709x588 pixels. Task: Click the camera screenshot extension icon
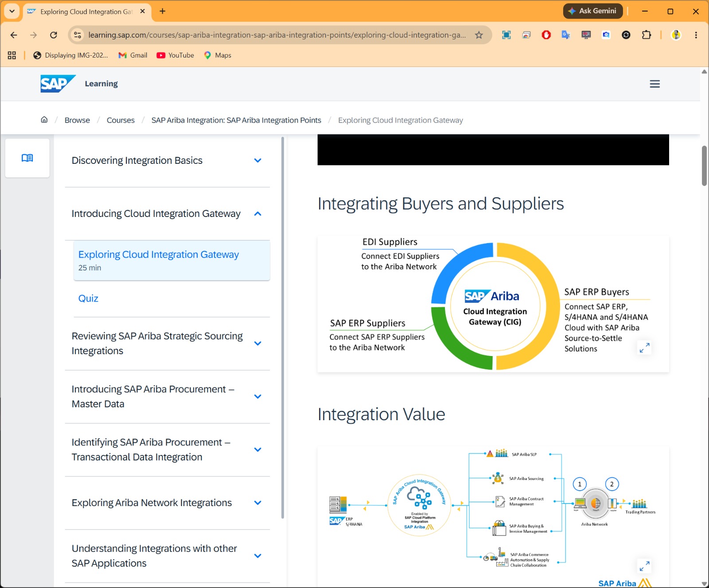coord(606,35)
